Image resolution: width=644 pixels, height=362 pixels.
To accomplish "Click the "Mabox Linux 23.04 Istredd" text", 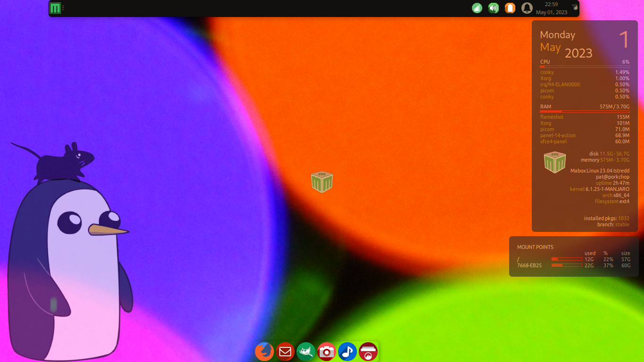I will click(600, 171).
